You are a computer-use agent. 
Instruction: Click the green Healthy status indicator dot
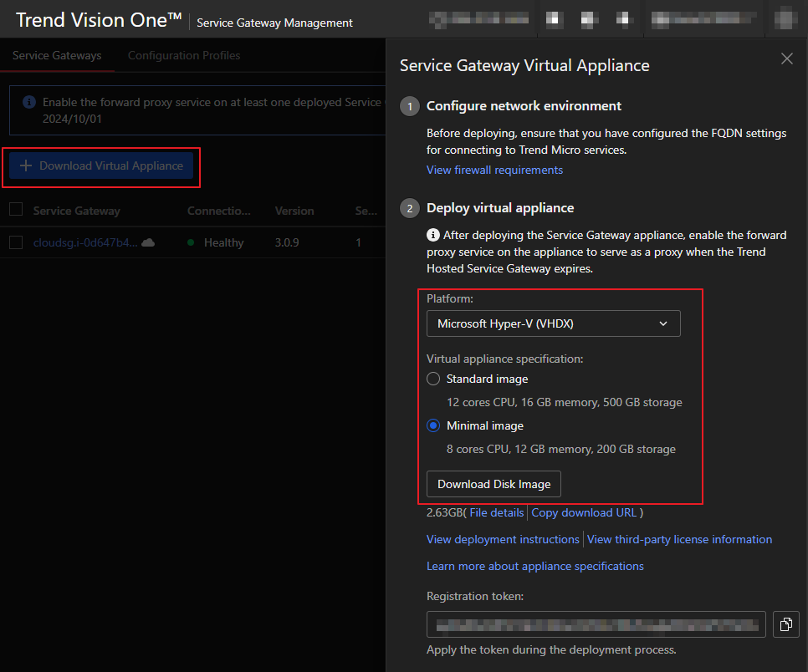pos(191,242)
